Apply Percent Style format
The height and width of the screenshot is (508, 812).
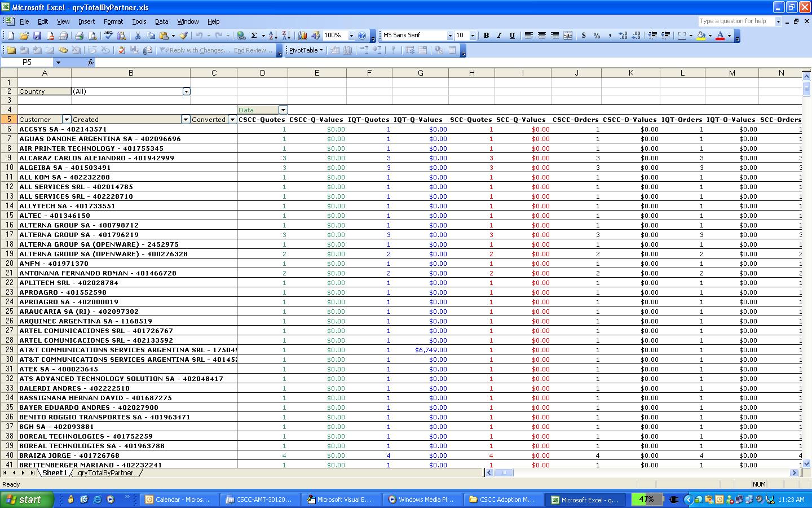coord(597,36)
